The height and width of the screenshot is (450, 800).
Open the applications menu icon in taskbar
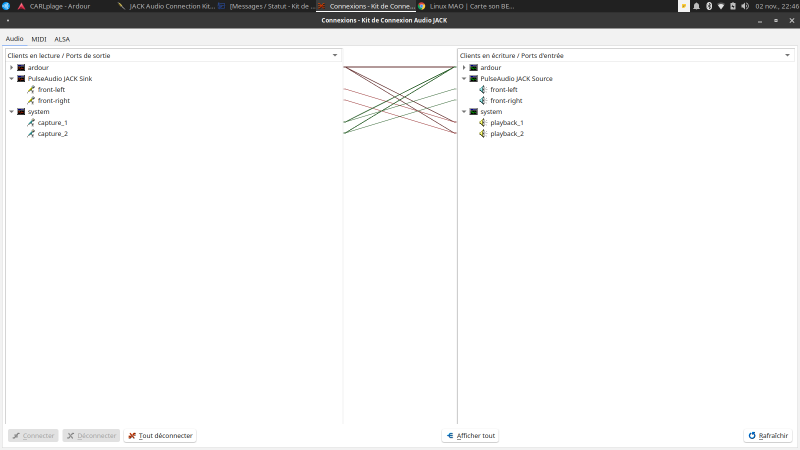click(x=6, y=6)
